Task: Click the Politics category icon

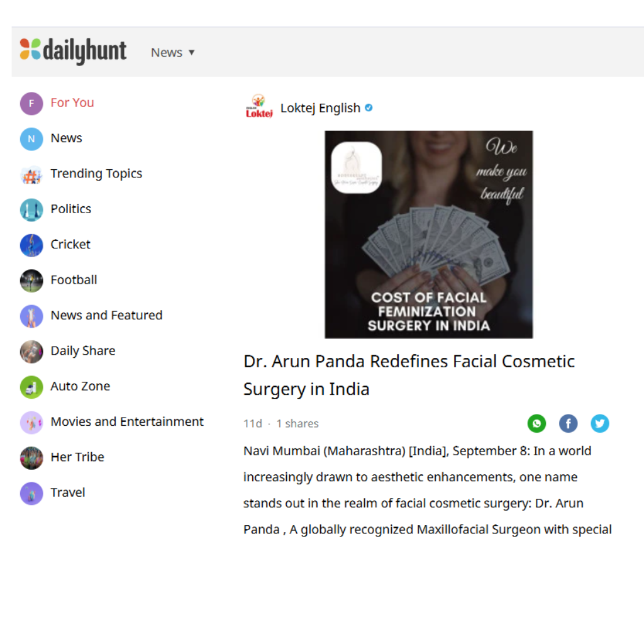Action: [31, 210]
